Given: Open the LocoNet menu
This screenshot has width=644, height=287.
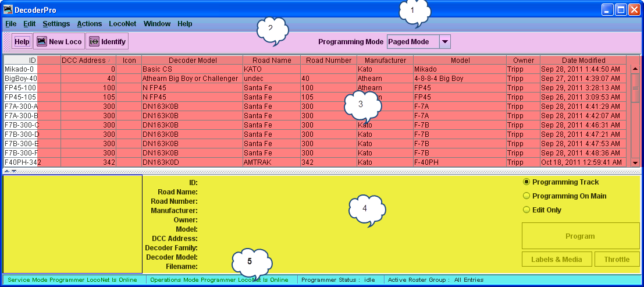Looking at the screenshot, I should pos(122,24).
